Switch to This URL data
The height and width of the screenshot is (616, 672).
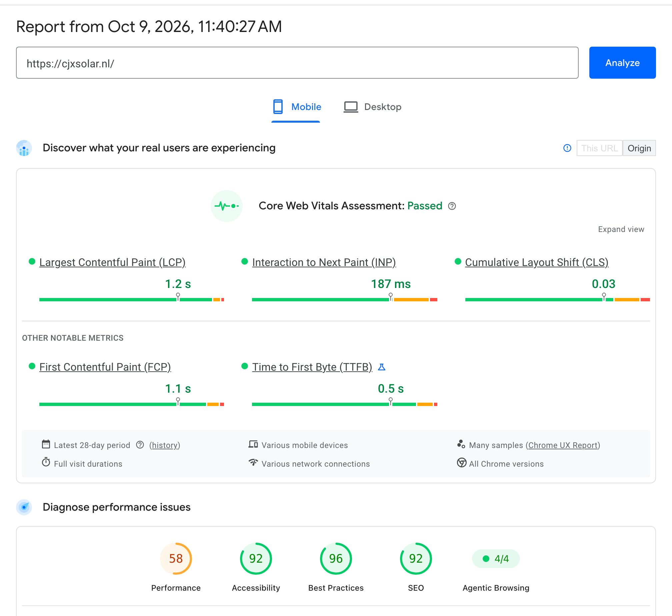[599, 148]
